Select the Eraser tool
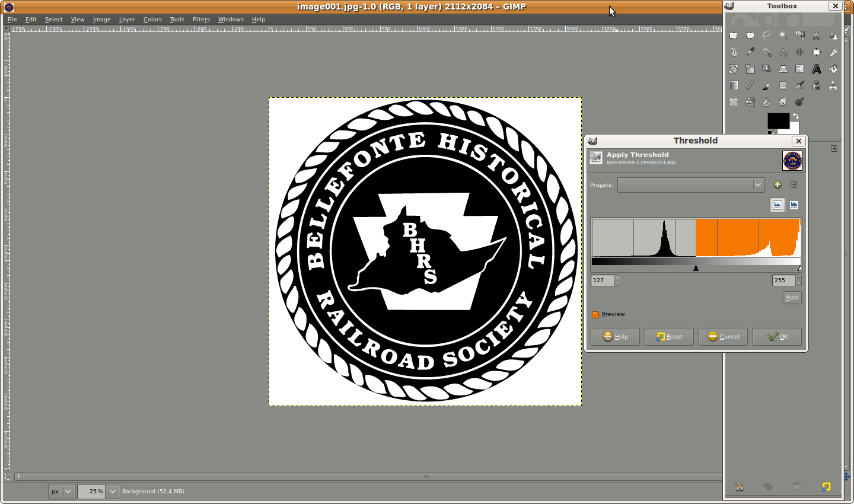The height and width of the screenshot is (504, 854). tap(783, 85)
